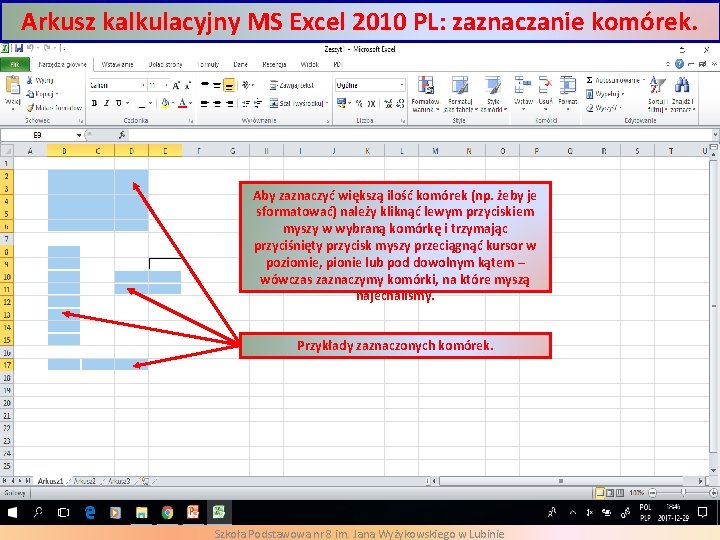
Task: Toggle top vertical alignment
Action: [x=205, y=85]
